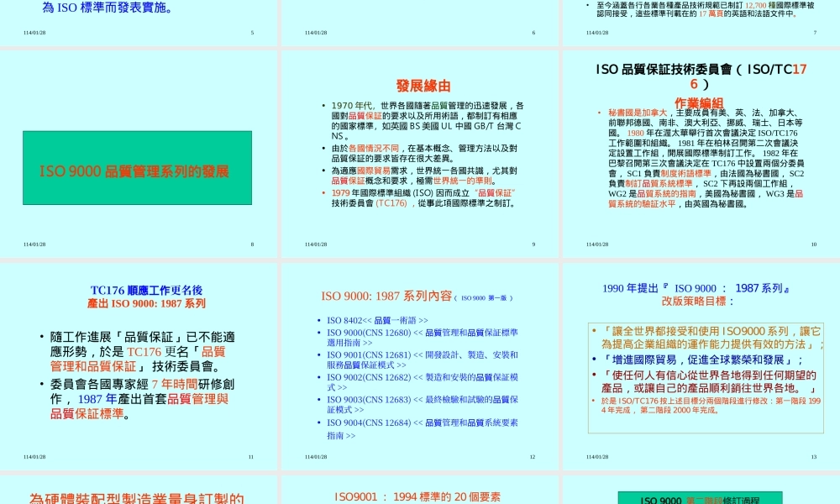
Task: Click the "ISO 品質保証技術委員會" slide title
Action: [x=701, y=76]
